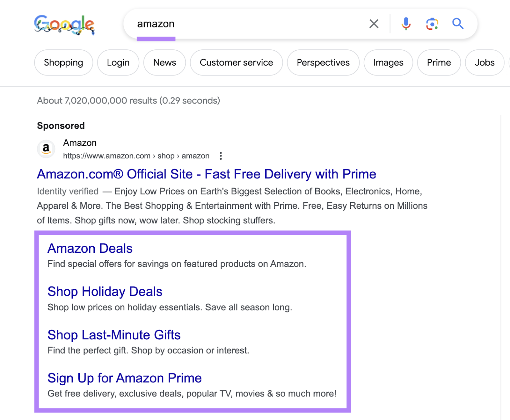Open the Shop Last-Minute Gifts sitelink
Screen dimensions: 510x420
114,335
